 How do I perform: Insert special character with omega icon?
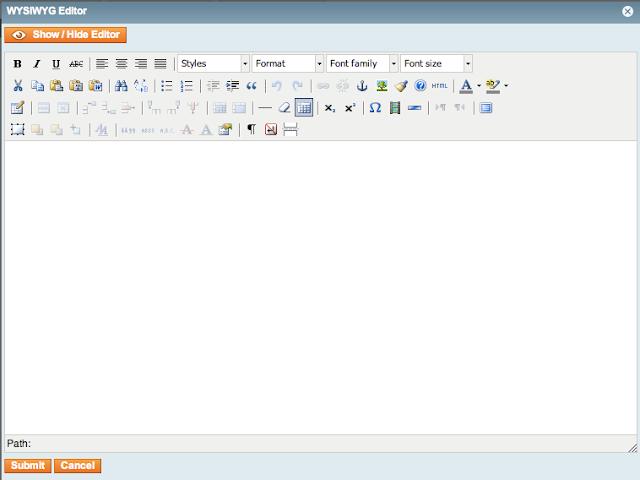(375, 108)
